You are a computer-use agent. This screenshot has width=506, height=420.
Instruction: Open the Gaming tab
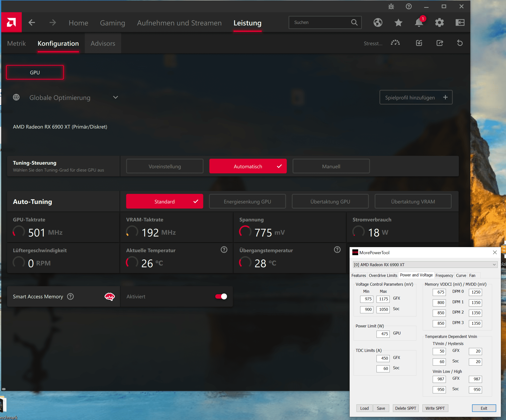click(x=112, y=23)
